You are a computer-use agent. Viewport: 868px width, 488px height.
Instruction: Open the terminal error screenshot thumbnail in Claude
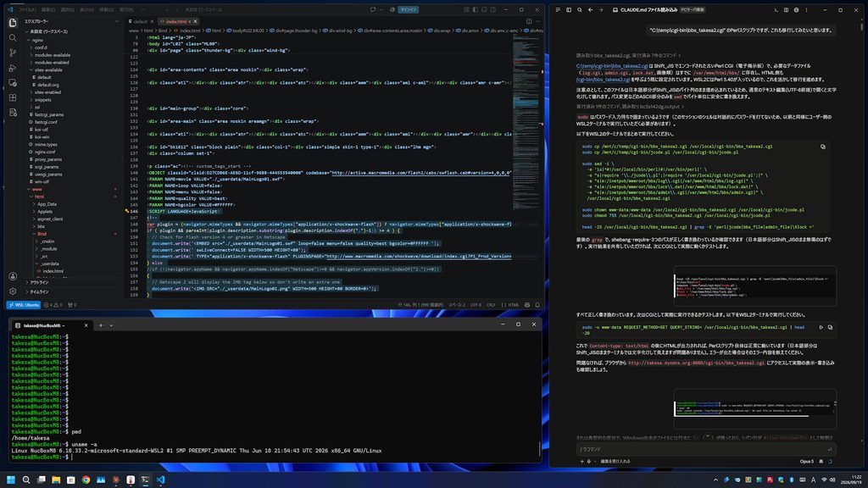[755, 409]
